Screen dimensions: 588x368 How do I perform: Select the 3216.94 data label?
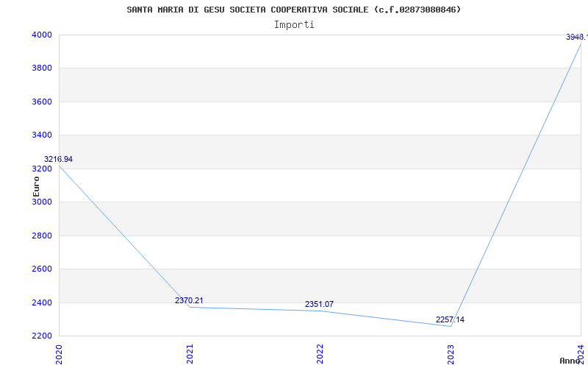click(x=58, y=159)
